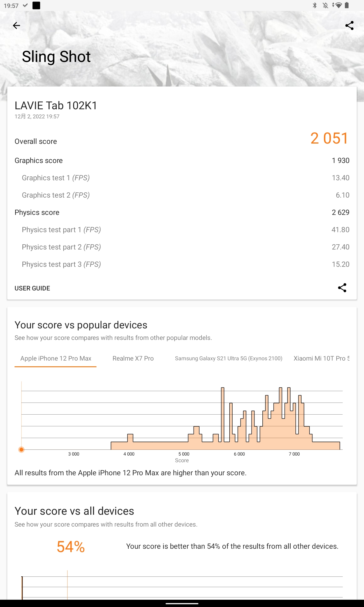Viewport: 364px width, 607px height.
Task: Tap the bottom navigation gesture bar
Action: pos(182,603)
